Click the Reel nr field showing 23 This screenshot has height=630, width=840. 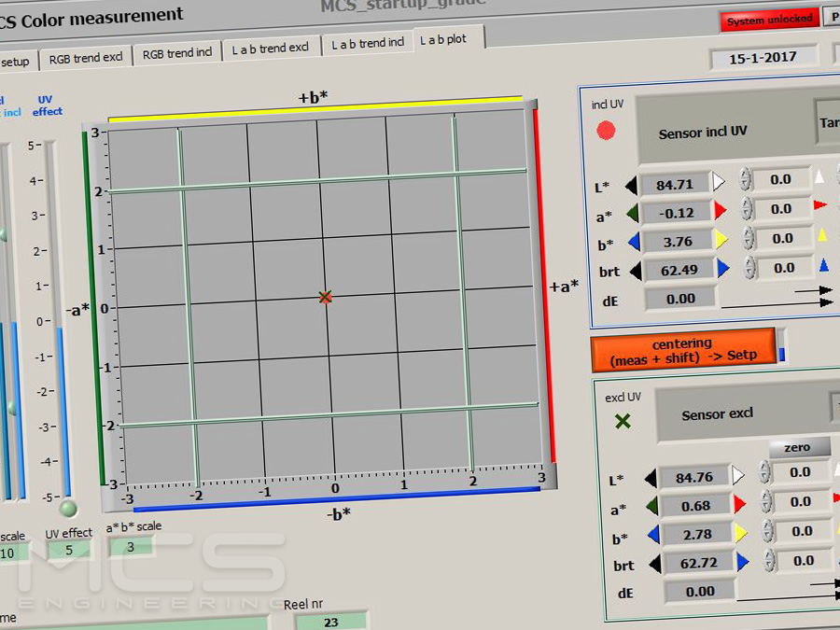[x=330, y=622]
